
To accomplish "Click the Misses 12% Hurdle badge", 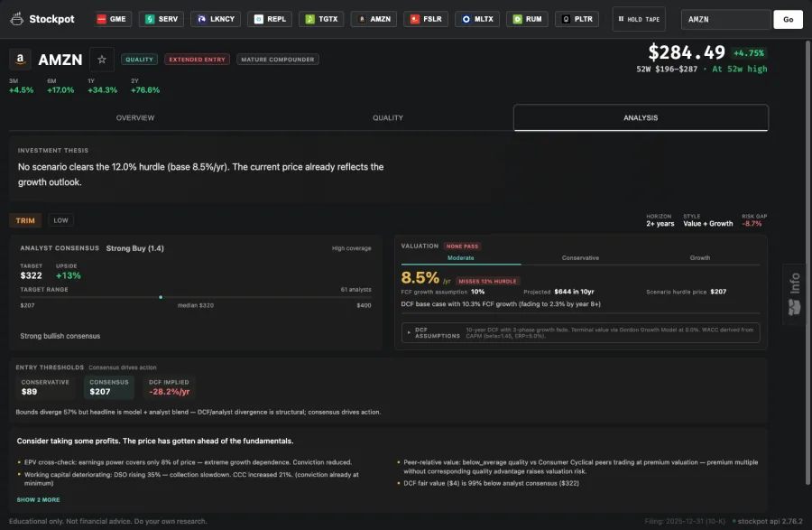I will [487, 282].
